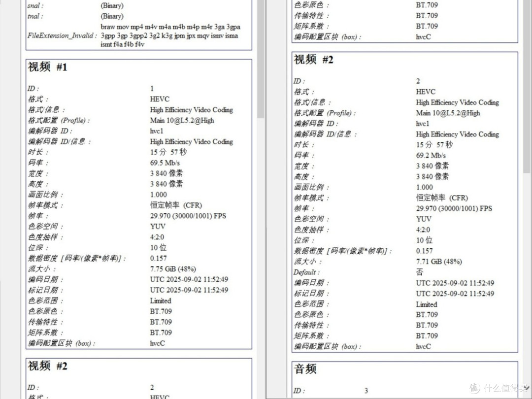Click BT.709 in 传输特性 row under 视频 #1
Screen dimensions: 532x399
coord(161,322)
